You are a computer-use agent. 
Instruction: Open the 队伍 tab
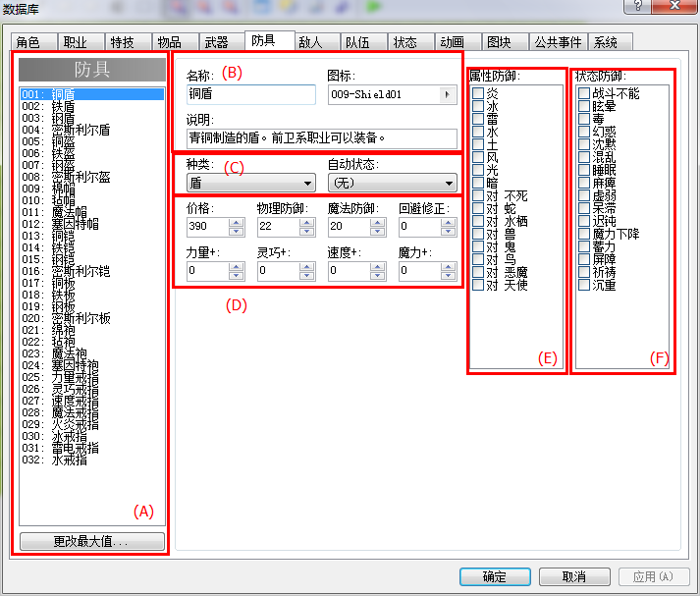pyautogui.click(x=364, y=42)
